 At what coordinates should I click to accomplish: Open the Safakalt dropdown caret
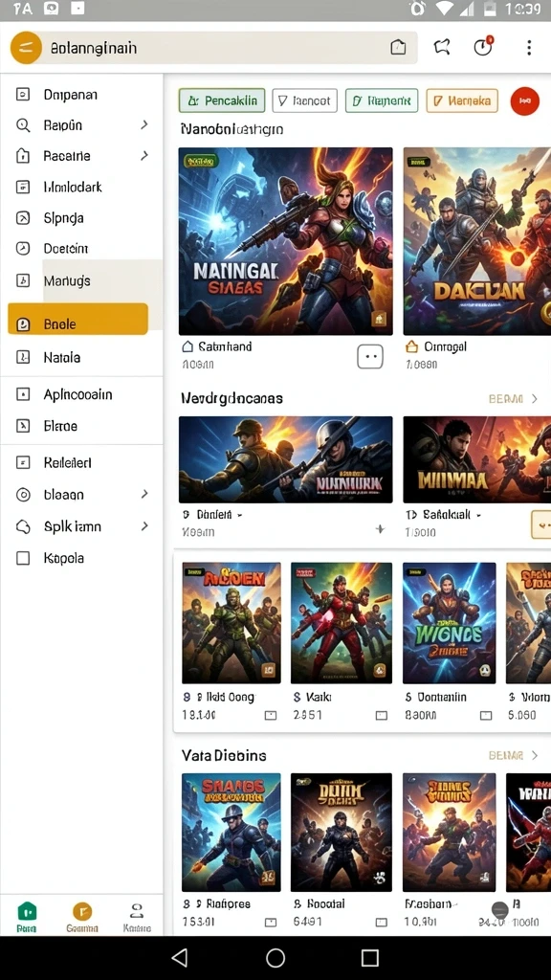[x=478, y=516]
